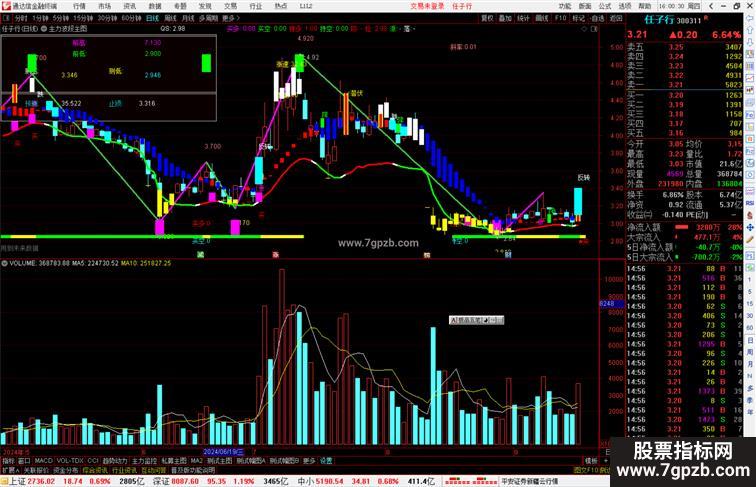Select the 日线 daily chart period
The height and width of the screenshot is (487, 756).
(x=152, y=18)
